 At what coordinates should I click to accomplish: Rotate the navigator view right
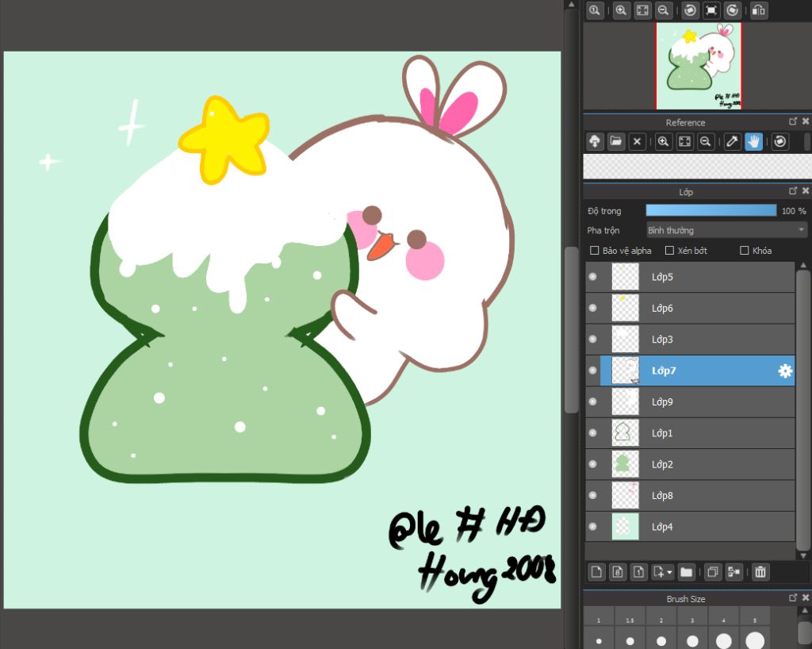732,10
